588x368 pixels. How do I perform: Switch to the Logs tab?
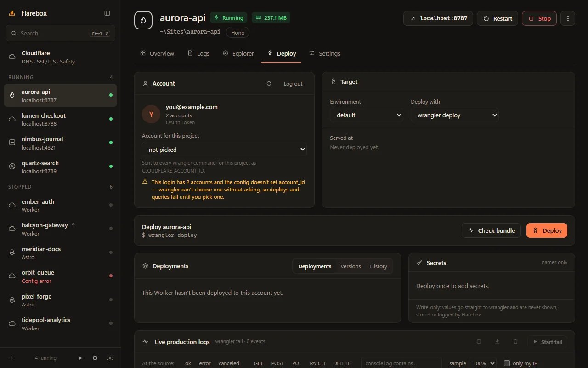point(198,54)
